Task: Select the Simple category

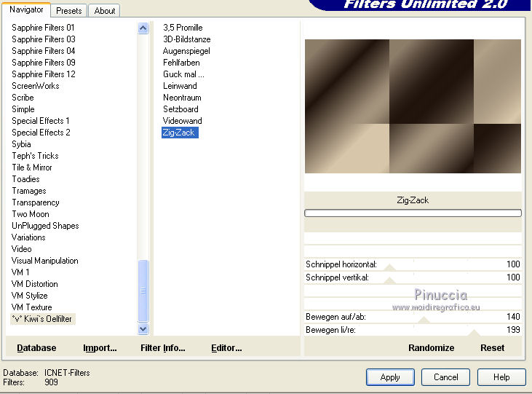Action: (23, 109)
